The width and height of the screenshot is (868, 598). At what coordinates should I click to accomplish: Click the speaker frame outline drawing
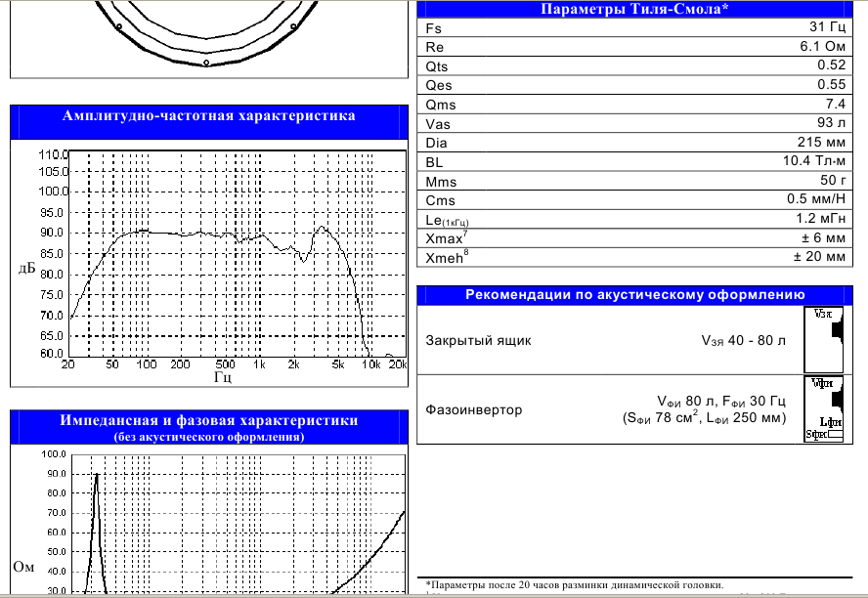(206, 34)
